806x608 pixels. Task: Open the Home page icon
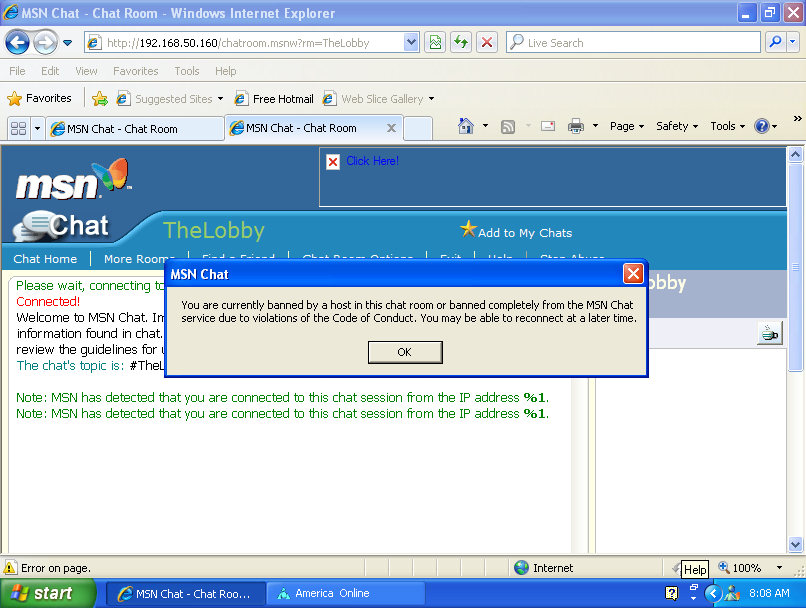tap(466, 127)
